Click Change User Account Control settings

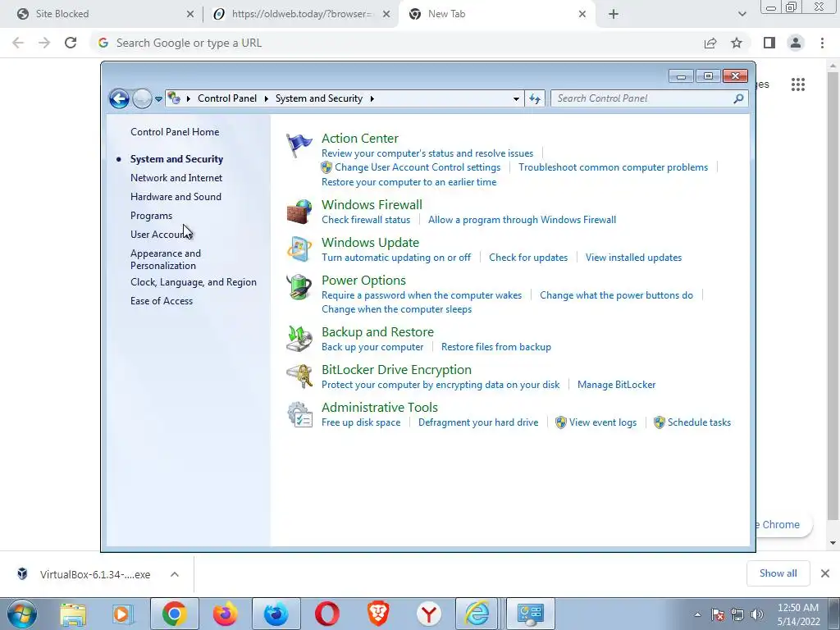coord(418,167)
